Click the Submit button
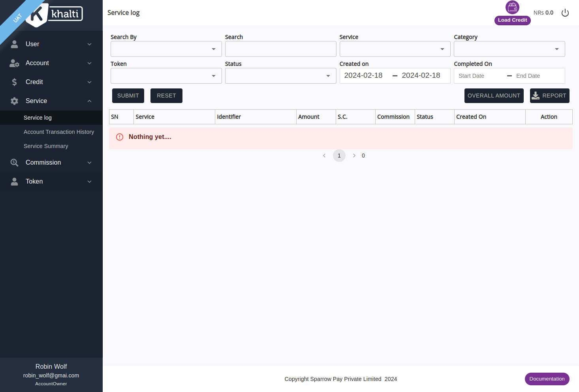This screenshot has height=392, width=579. [128, 96]
